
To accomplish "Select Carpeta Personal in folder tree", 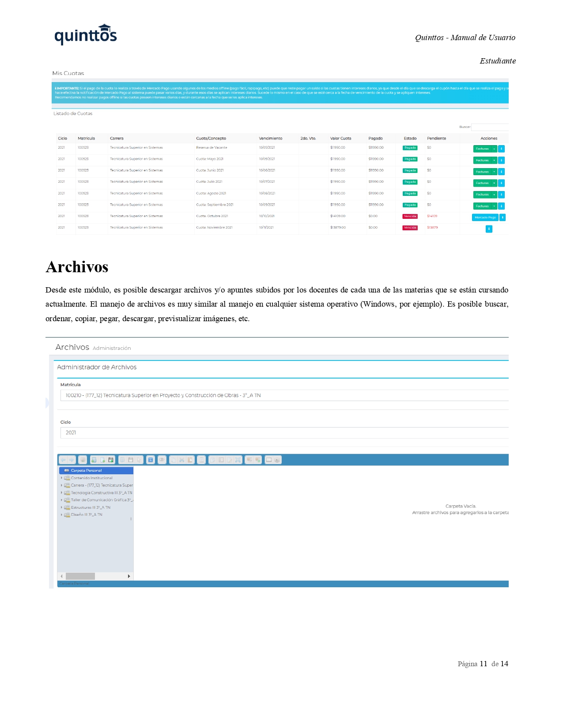I will [96, 470].
